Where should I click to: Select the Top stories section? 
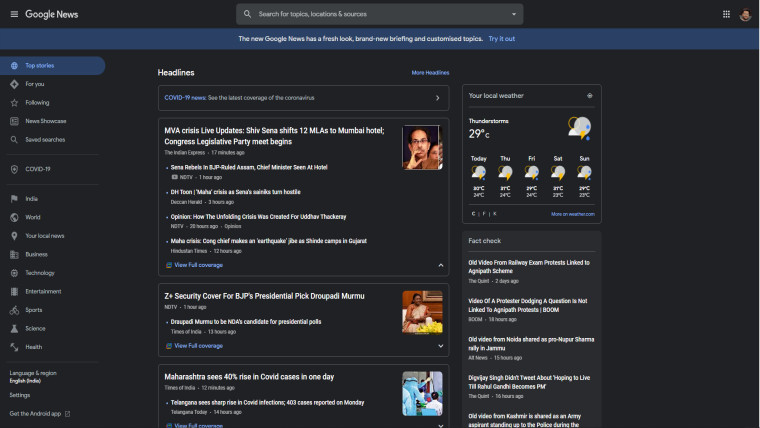52,65
